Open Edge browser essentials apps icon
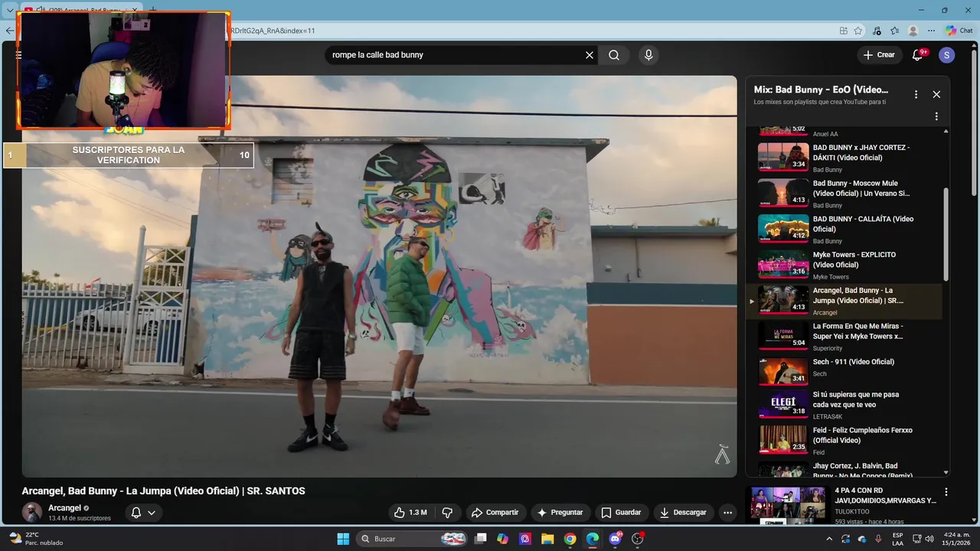 click(x=843, y=31)
